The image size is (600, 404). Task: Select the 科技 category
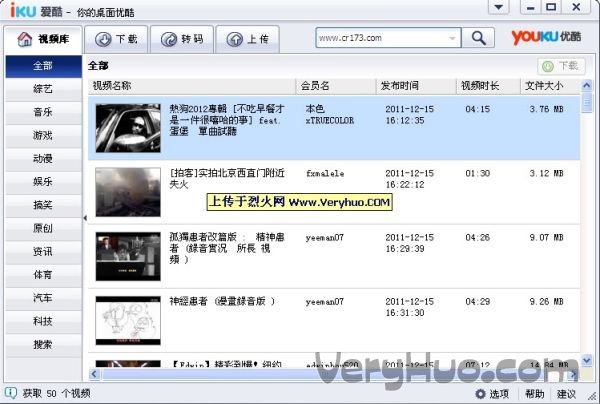(43, 321)
